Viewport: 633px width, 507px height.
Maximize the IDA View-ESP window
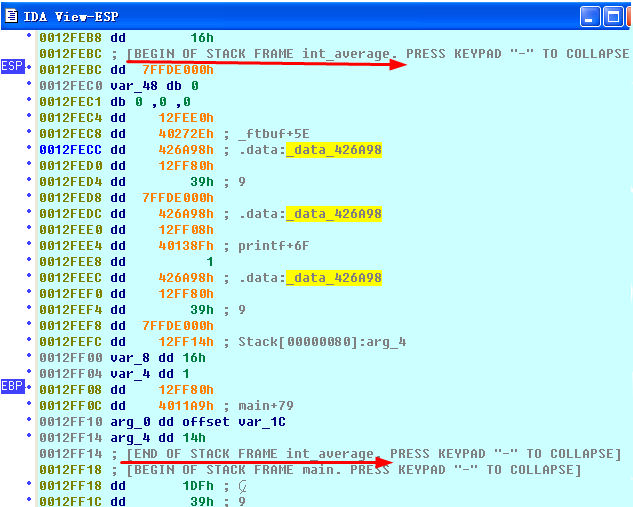coord(613,17)
